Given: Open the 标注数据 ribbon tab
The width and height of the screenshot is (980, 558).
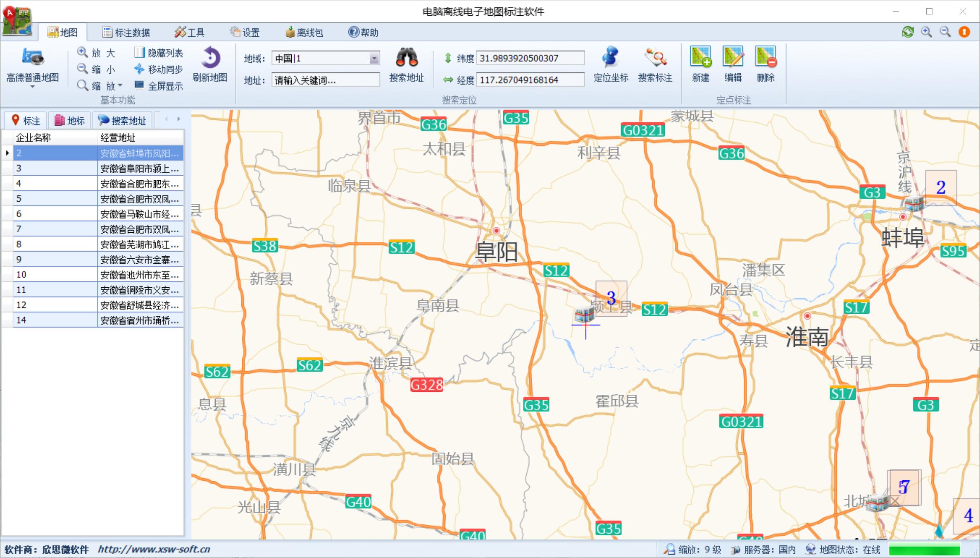Looking at the screenshot, I should [126, 32].
